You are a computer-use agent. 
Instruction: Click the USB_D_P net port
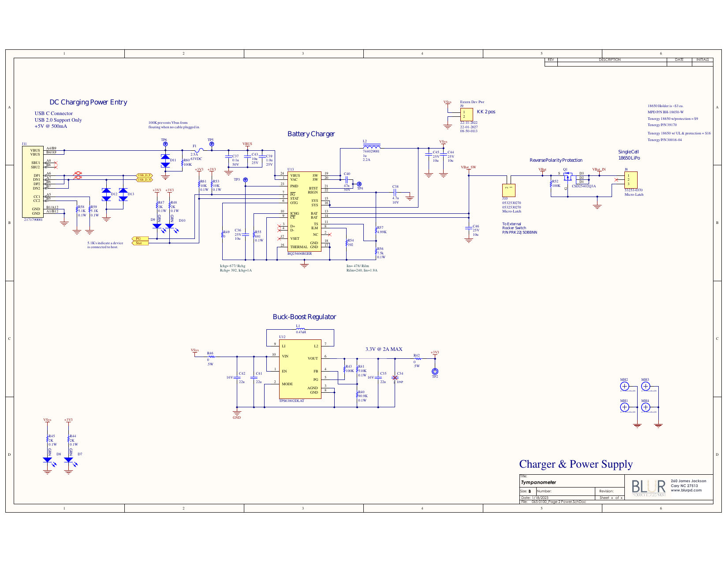[x=144, y=175]
